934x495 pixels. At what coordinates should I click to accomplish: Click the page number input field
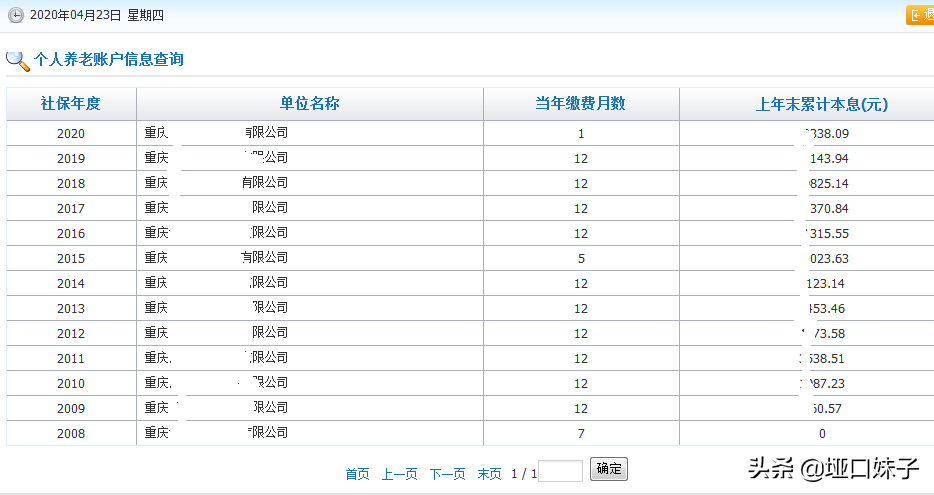[x=560, y=471]
